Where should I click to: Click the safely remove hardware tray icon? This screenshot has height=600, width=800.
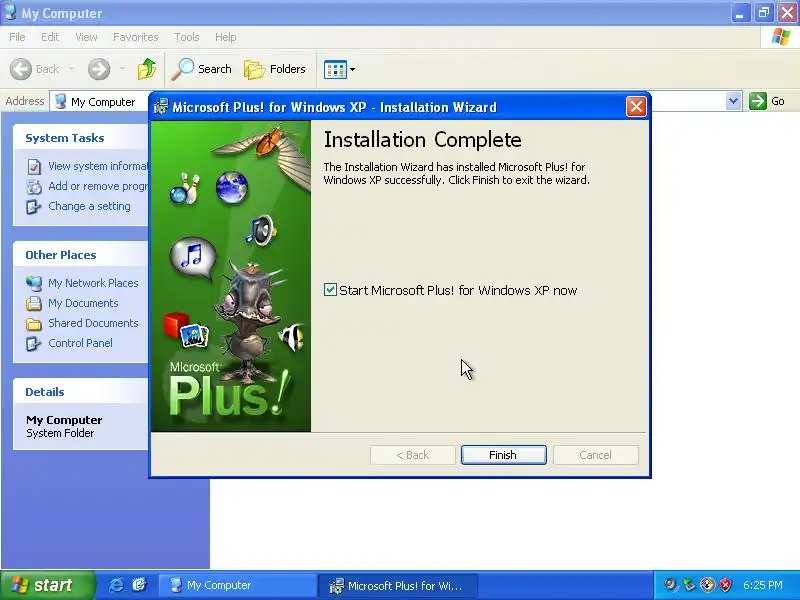click(689, 585)
